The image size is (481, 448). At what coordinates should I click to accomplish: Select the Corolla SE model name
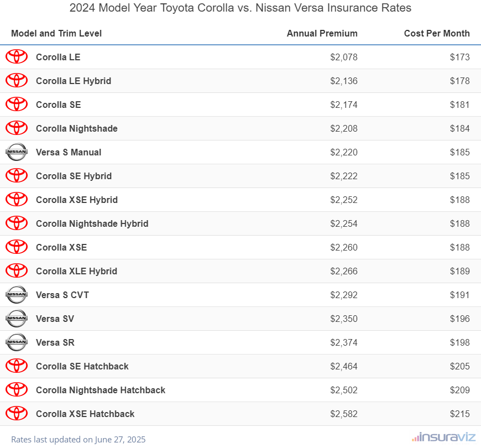click(x=59, y=105)
